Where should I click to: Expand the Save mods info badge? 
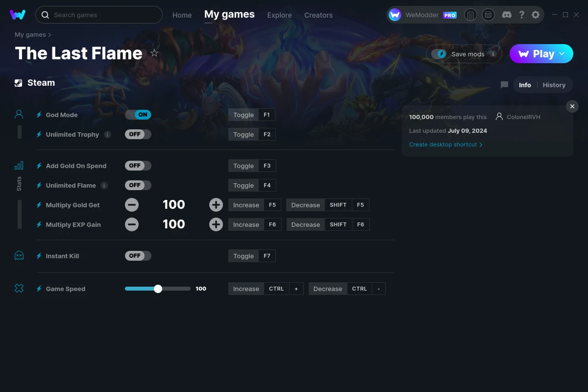point(492,54)
